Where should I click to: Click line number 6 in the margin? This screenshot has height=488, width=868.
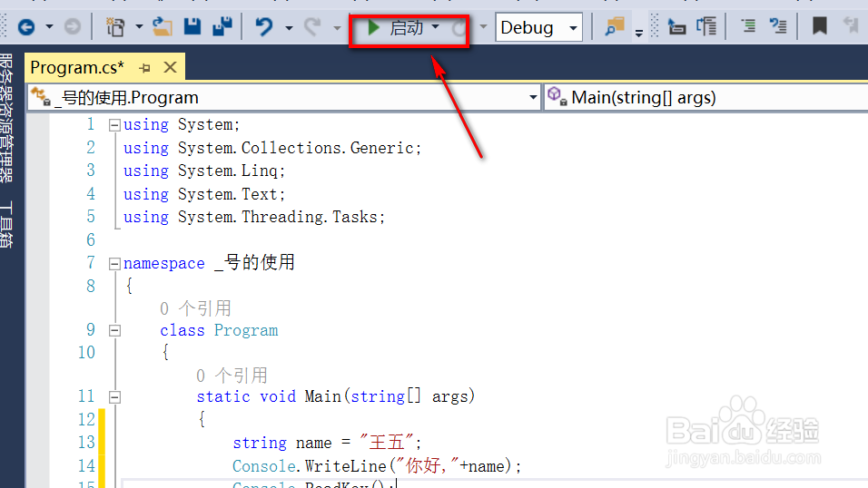(x=91, y=239)
